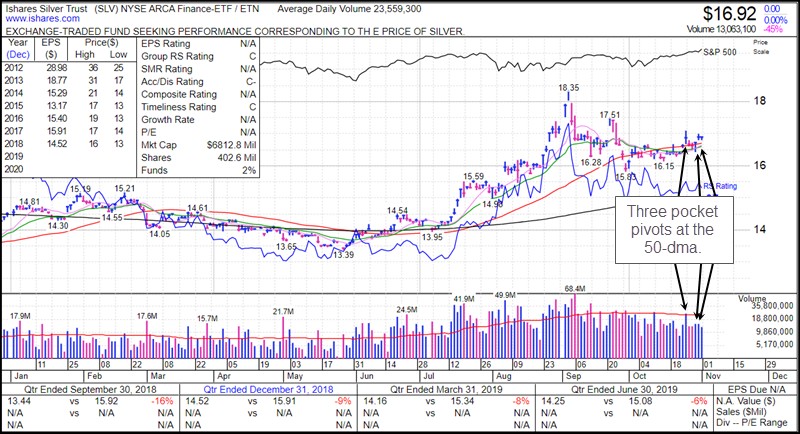Click the 35,800,000 volume scale value
The height and width of the screenshot is (434, 800).
[x=772, y=306]
